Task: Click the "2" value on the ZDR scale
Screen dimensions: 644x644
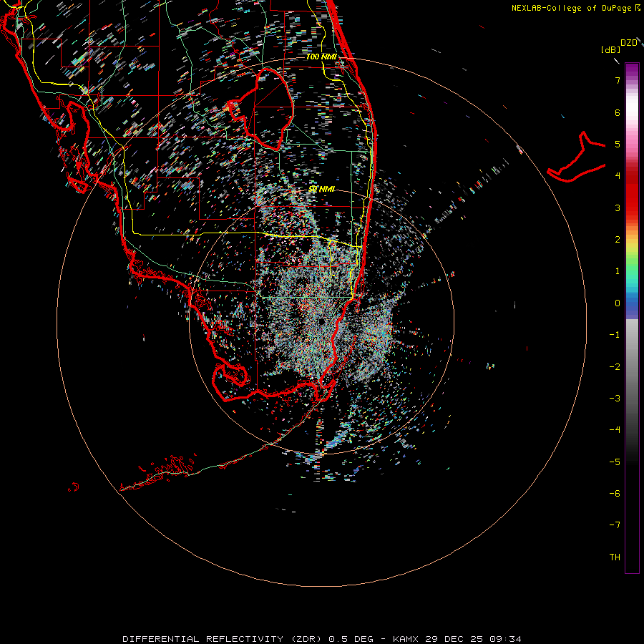Action: click(x=618, y=240)
